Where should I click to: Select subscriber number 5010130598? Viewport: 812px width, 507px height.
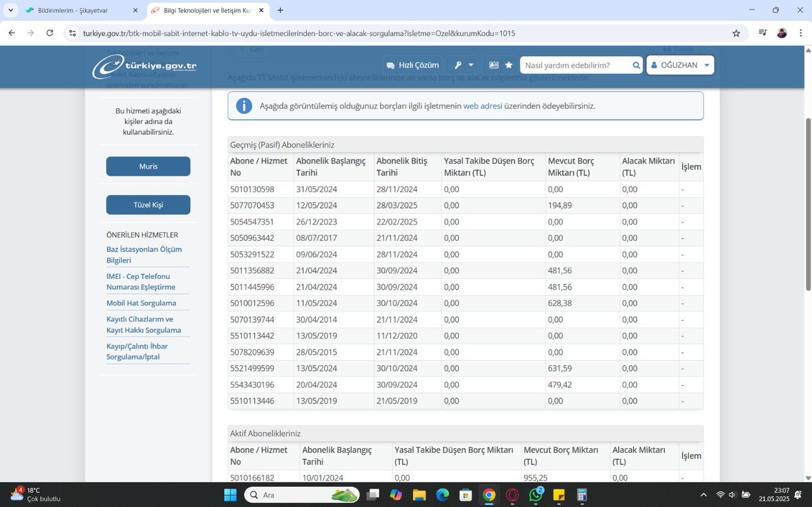click(x=252, y=190)
